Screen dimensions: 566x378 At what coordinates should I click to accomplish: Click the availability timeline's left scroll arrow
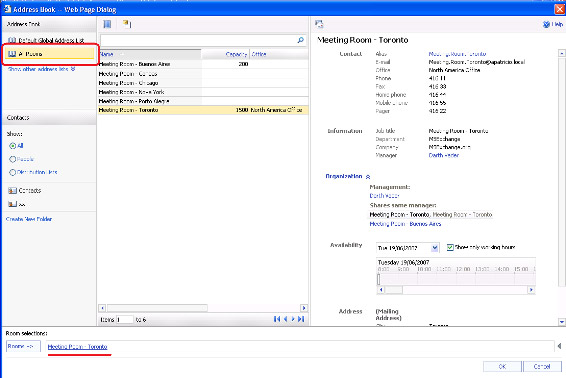pyautogui.click(x=381, y=290)
